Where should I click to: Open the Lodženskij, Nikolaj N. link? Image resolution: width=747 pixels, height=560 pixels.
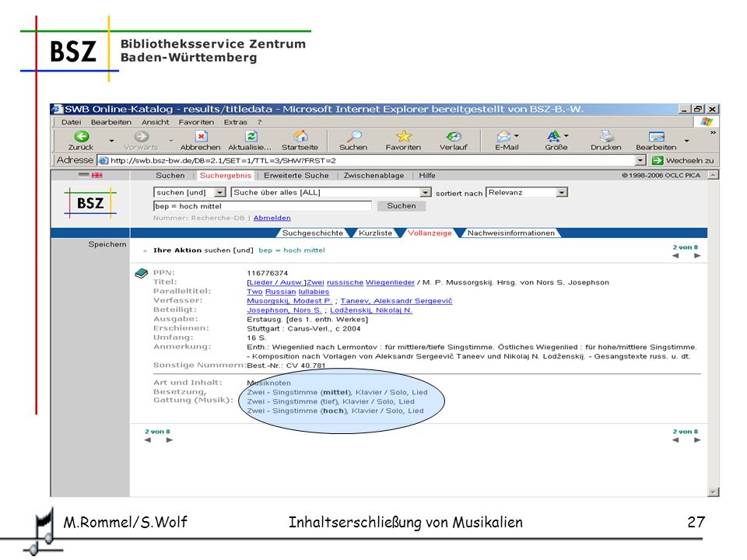tap(371, 310)
